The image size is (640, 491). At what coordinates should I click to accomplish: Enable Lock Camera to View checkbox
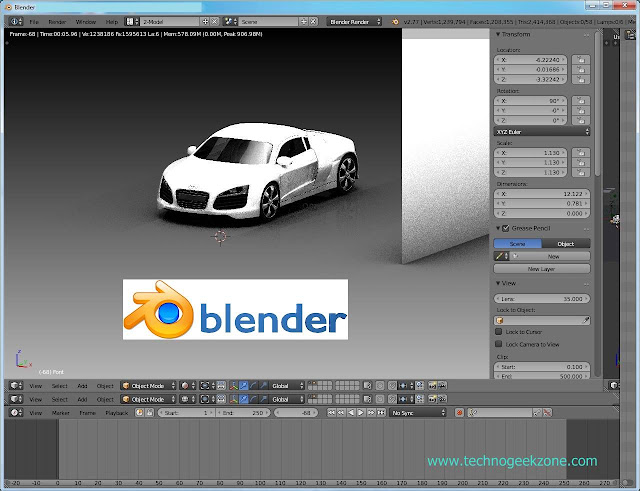498,344
